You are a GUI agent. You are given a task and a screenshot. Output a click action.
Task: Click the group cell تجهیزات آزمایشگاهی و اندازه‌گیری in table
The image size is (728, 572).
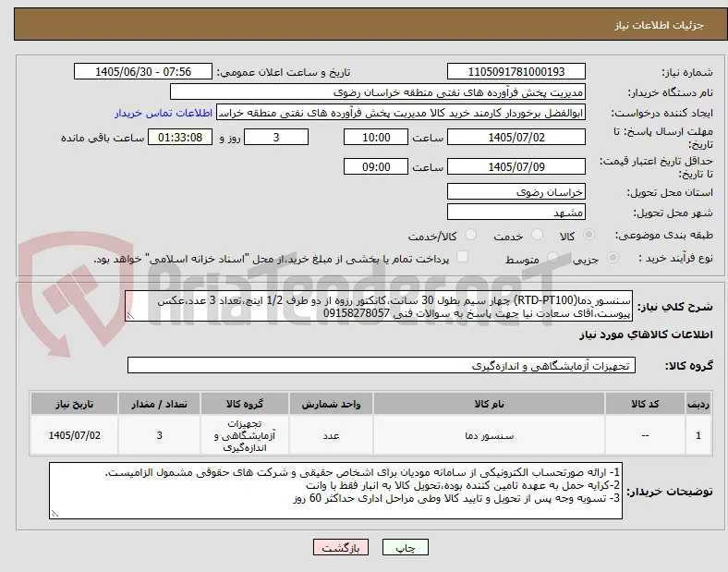pyautogui.click(x=245, y=435)
